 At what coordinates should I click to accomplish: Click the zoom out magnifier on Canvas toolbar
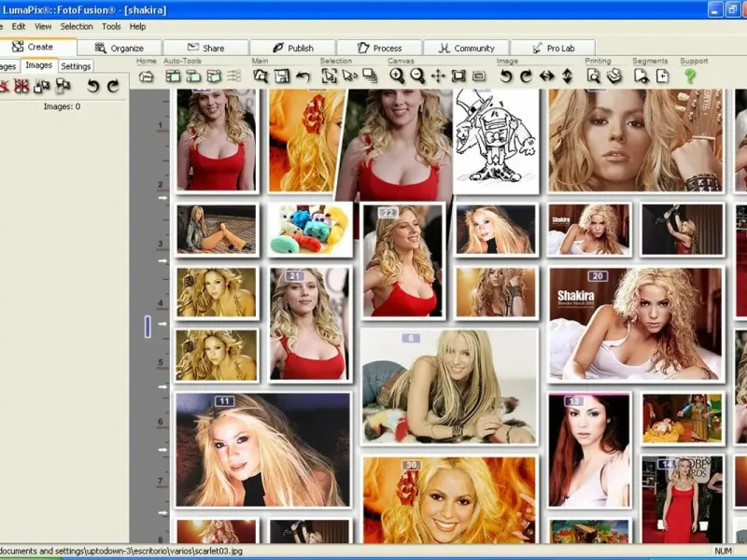[x=417, y=77]
